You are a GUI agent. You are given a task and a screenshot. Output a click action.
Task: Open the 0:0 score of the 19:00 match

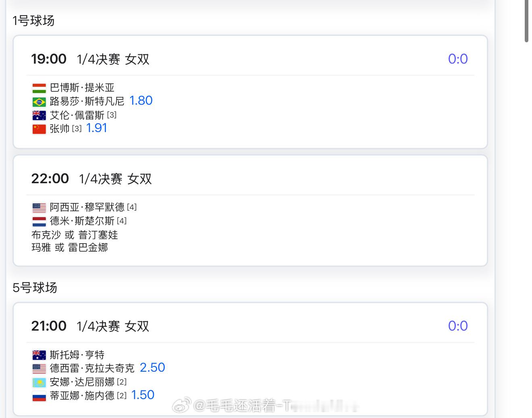(458, 59)
